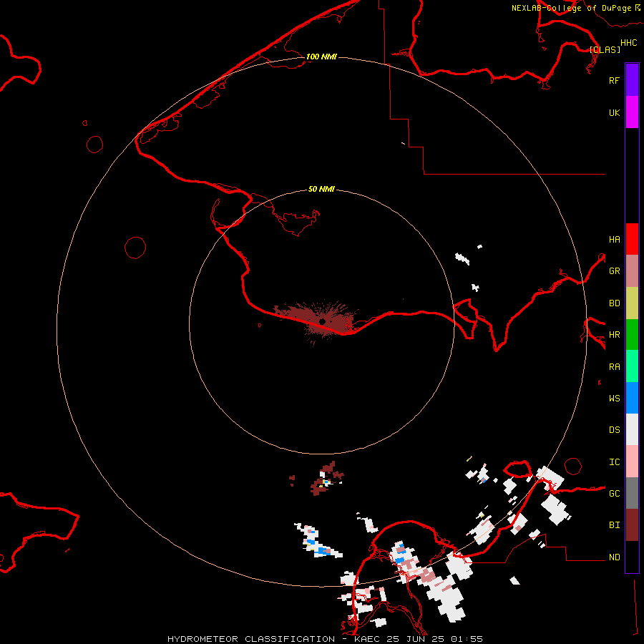This screenshot has width=644, height=644.
Task: Click the Hydrometeor Classification KAEC title text
Action: (x=325, y=639)
